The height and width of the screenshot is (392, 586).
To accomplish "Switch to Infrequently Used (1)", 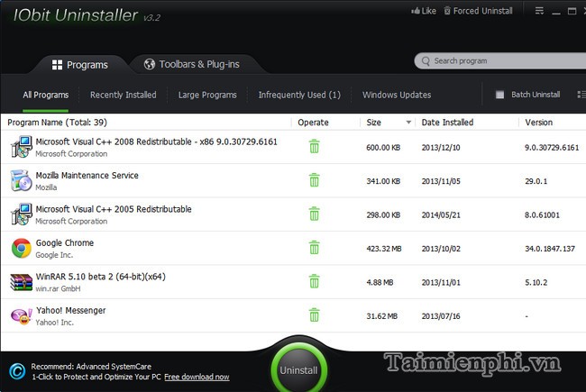I will (299, 95).
